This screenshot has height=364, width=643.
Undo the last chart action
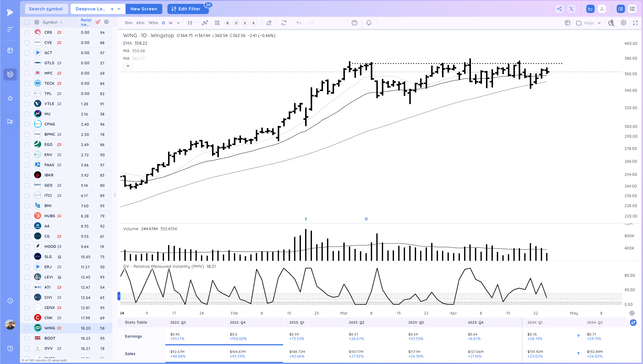pyautogui.click(x=299, y=23)
